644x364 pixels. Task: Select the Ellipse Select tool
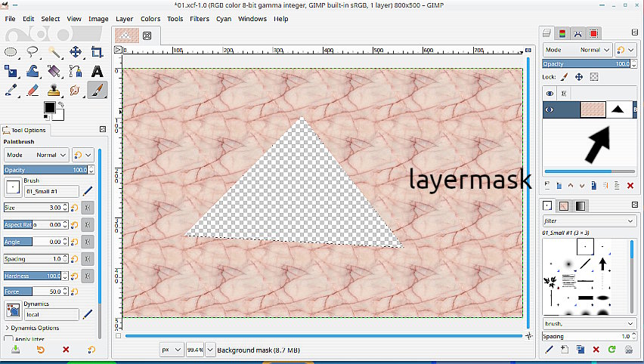pyautogui.click(x=11, y=52)
